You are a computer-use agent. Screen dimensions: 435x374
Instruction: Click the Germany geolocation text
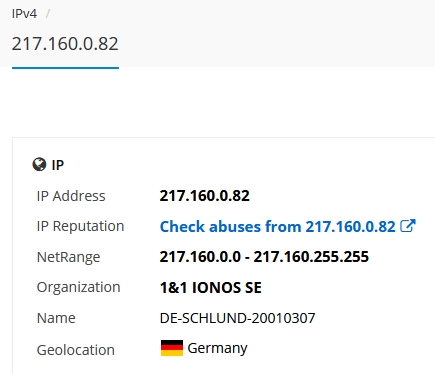pos(217,348)
